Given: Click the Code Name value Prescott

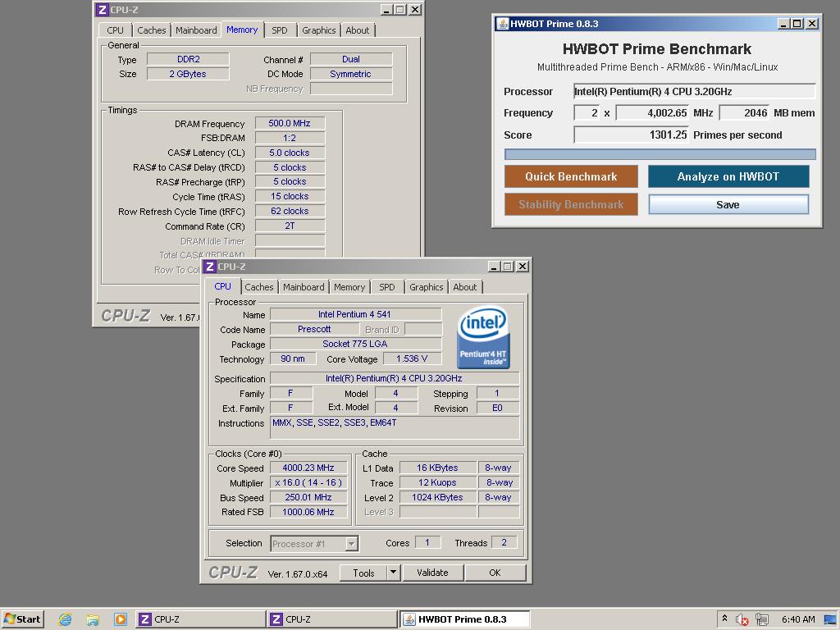Looking at the screenshot, I should tap(314, 329).
